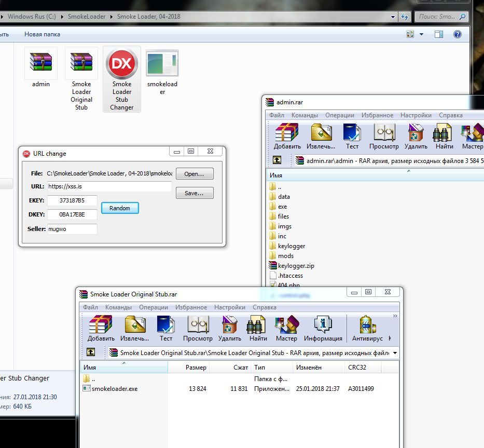Open Настройки menu in Original Stub.rar window
484x448 pixels.
pos(230,307)
